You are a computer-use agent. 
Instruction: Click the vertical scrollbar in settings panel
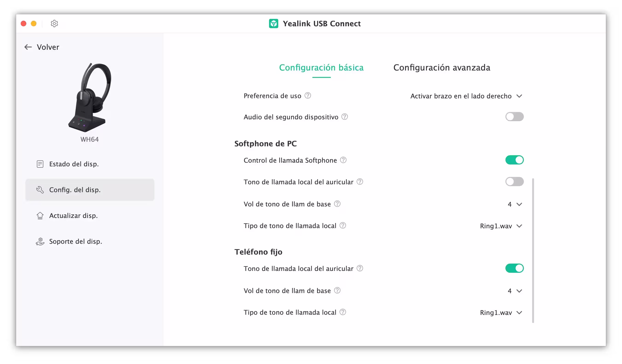(533, 250)
